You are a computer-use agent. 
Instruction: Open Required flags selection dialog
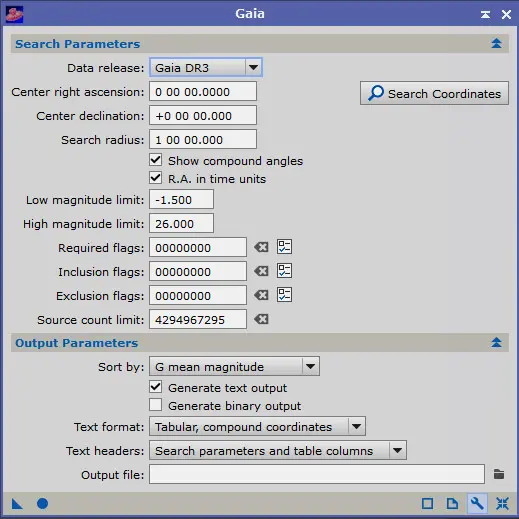[x=284, y=247]
